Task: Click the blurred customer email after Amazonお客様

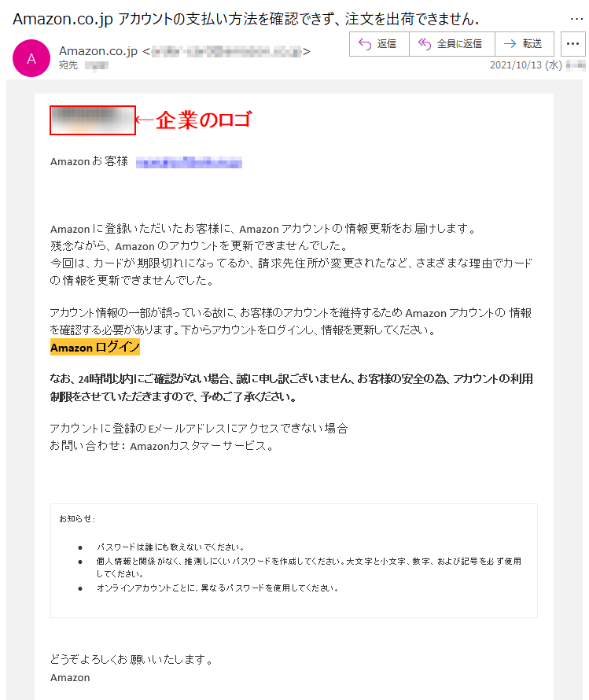Action: tap(189, 162)
